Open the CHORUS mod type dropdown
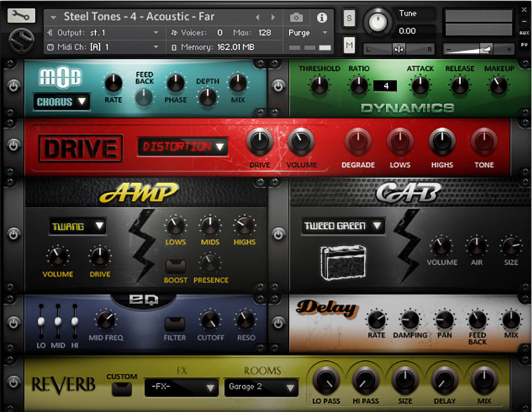The height and width of the screenshot is (412, 532). pos(61,102)
